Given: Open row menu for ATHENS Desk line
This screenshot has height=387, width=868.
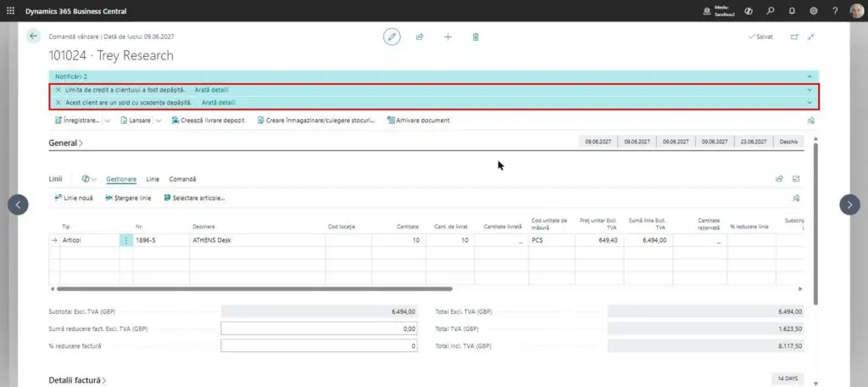Looking at the screenshot, I should pos(126,241).
